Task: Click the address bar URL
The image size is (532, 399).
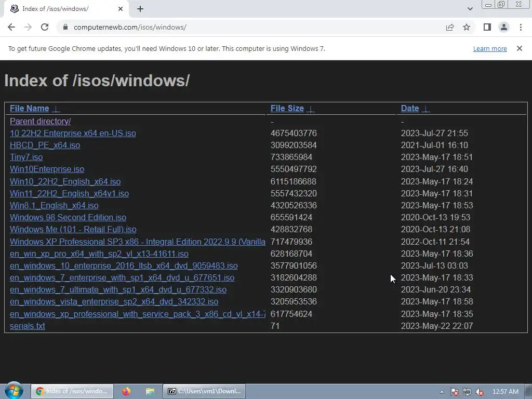Action: [x=130, y=27]
